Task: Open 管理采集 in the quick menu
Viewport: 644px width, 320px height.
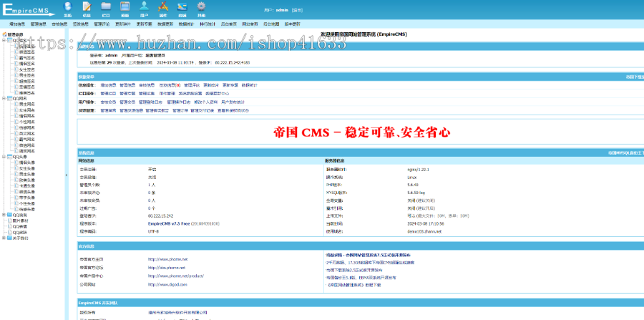Action: tap(147, 94)
